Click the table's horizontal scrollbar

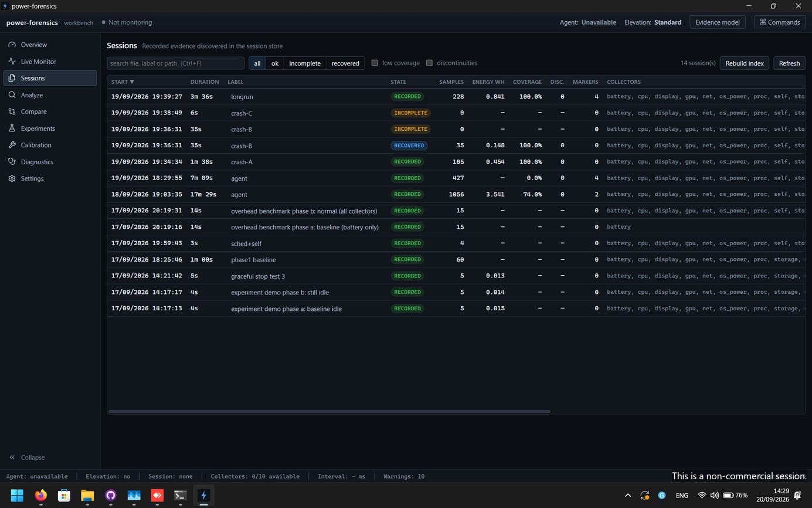coord(329,411)
